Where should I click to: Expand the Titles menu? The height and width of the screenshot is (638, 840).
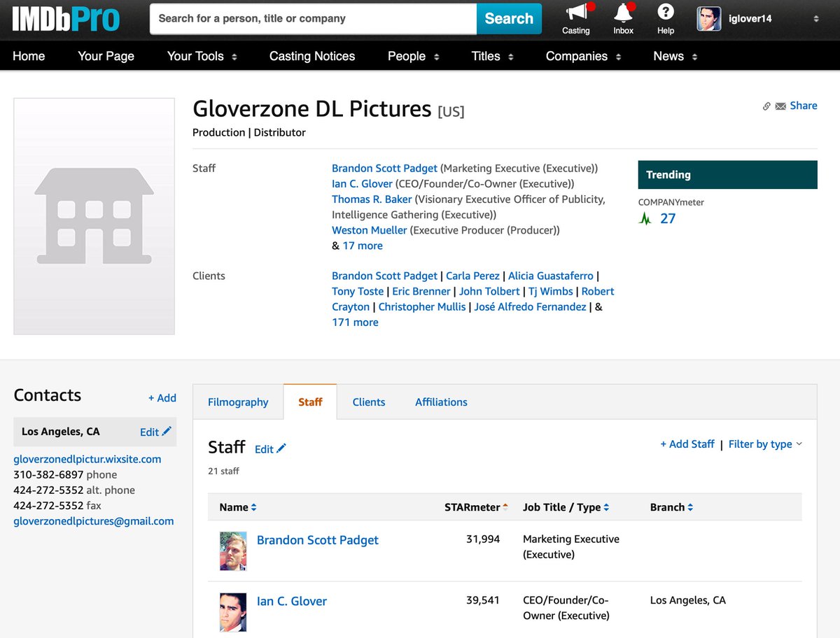pos(493,56)
